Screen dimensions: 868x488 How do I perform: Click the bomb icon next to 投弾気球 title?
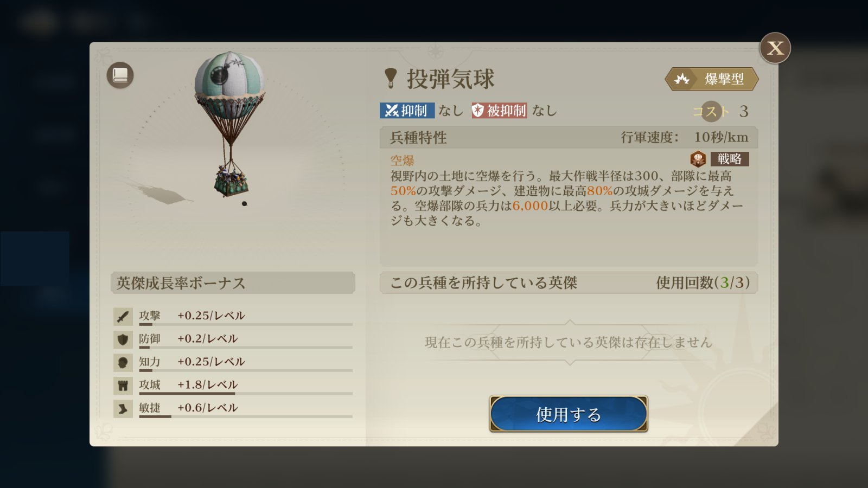point(391,78)
